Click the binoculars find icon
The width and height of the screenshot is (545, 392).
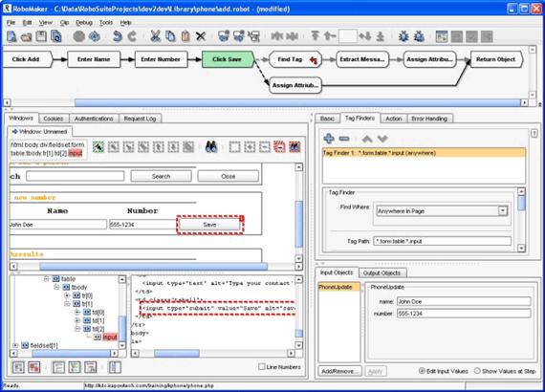click(x=211, y=147)
